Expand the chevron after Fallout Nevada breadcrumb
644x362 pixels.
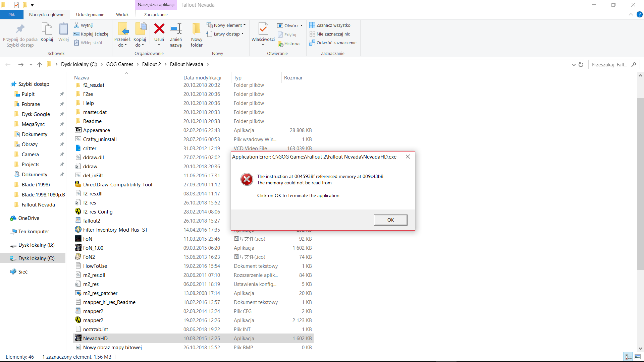click(208, 64)
